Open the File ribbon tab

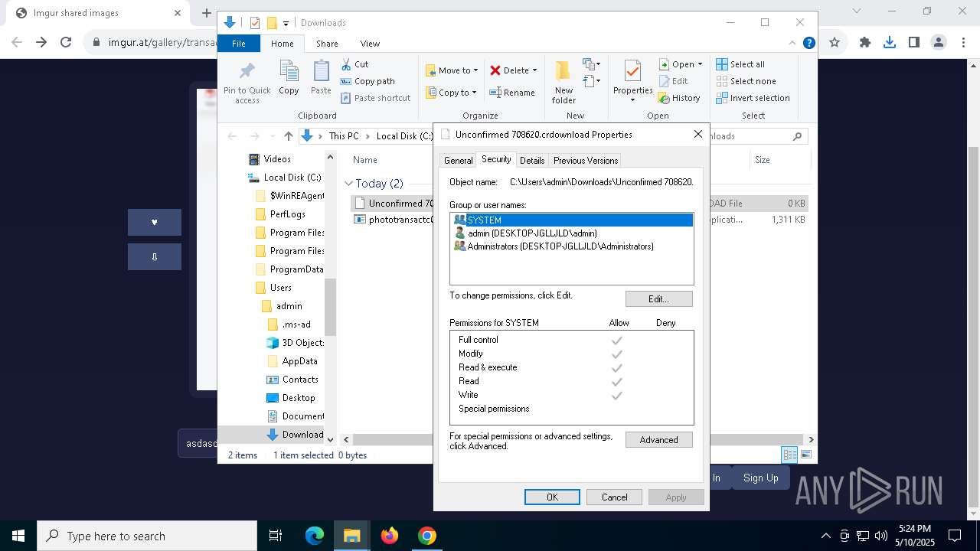tap(239, 44)
